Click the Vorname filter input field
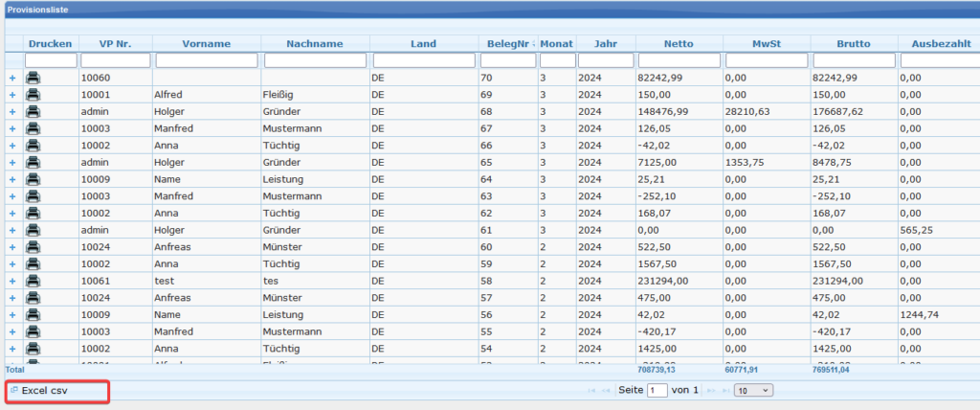 207,60
